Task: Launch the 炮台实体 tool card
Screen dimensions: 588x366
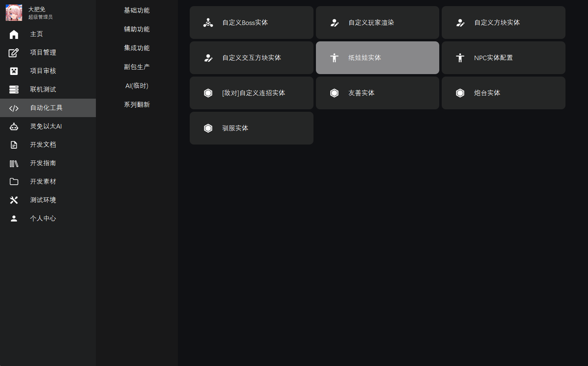Action: click(x=503, y=93)
